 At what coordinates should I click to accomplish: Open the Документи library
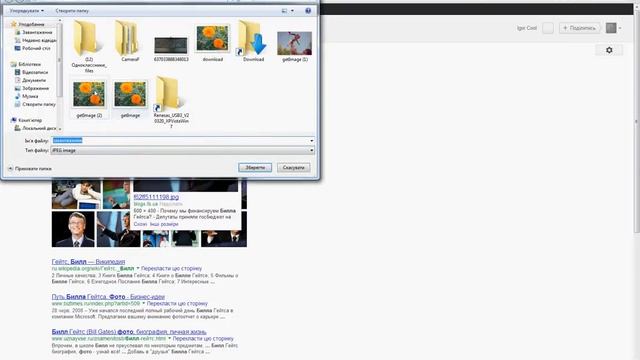pos(30,80)
